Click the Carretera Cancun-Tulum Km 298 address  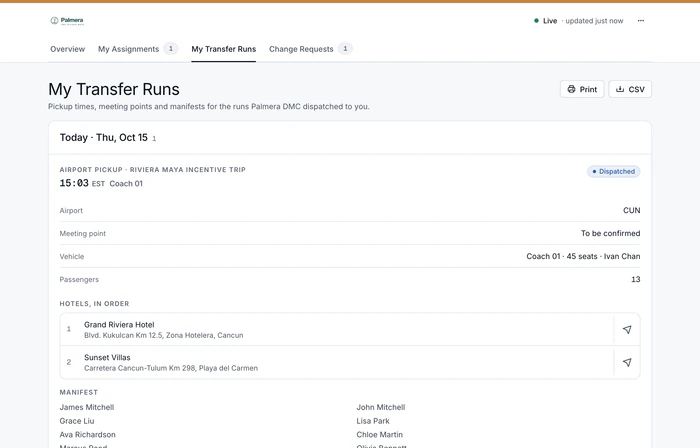pos(171,368)
